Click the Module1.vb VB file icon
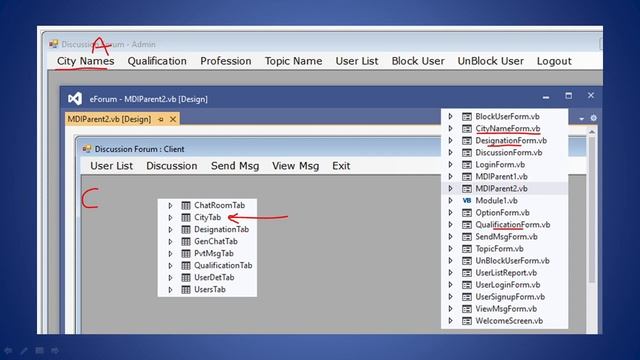 [x=467, y=200]
